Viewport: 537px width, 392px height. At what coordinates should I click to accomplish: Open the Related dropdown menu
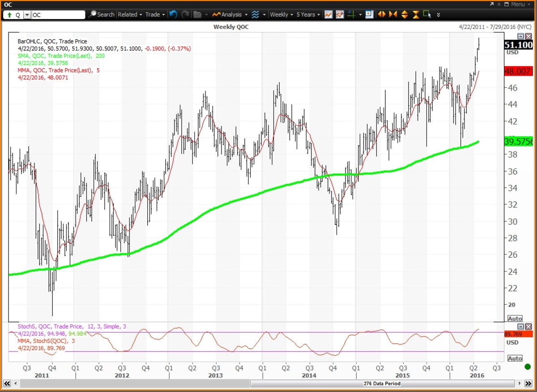tap(130, 14)
